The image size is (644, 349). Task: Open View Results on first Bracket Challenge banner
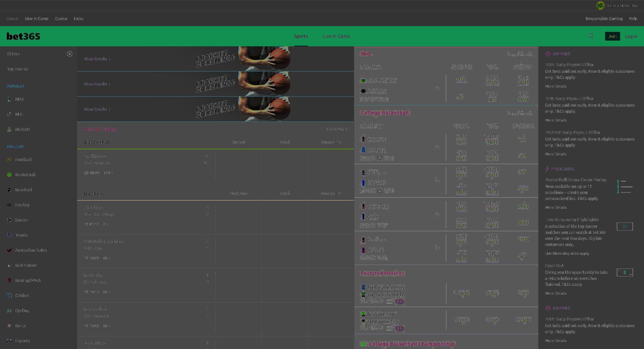pyautogui.click(x=97, y=59)
